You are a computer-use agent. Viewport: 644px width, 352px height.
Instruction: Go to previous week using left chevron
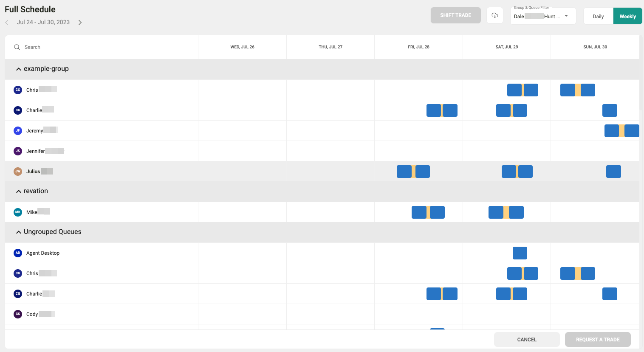click(7, 23)
